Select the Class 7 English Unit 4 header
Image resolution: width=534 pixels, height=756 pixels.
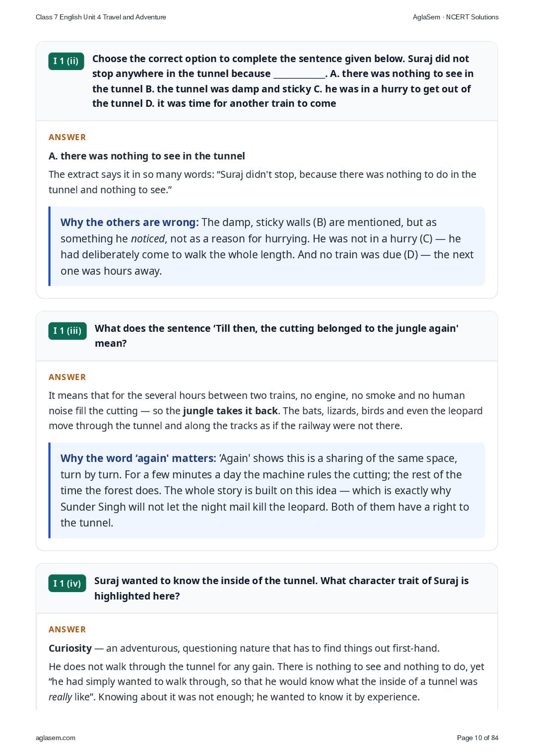[101, 17]
